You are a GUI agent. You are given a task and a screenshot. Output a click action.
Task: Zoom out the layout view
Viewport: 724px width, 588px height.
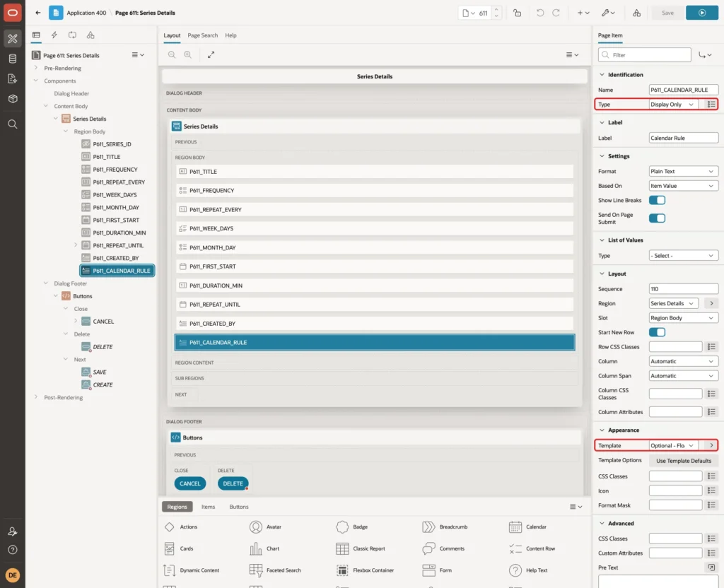coord(172,55)
